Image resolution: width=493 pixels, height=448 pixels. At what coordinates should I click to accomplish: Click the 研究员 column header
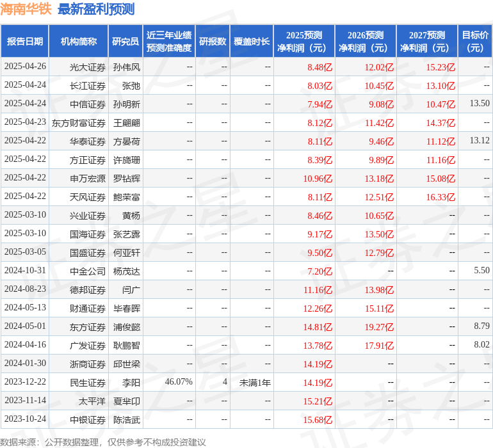coord(125,42)
